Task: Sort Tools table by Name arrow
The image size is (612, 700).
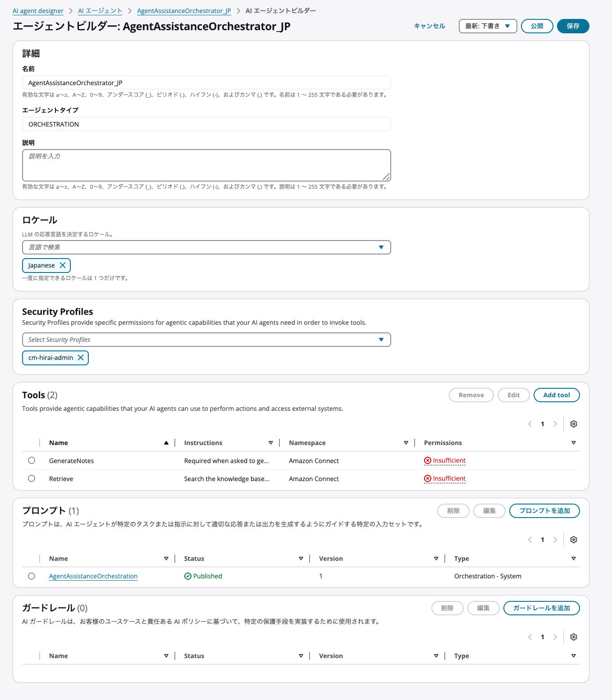Action: coord(166,443)
